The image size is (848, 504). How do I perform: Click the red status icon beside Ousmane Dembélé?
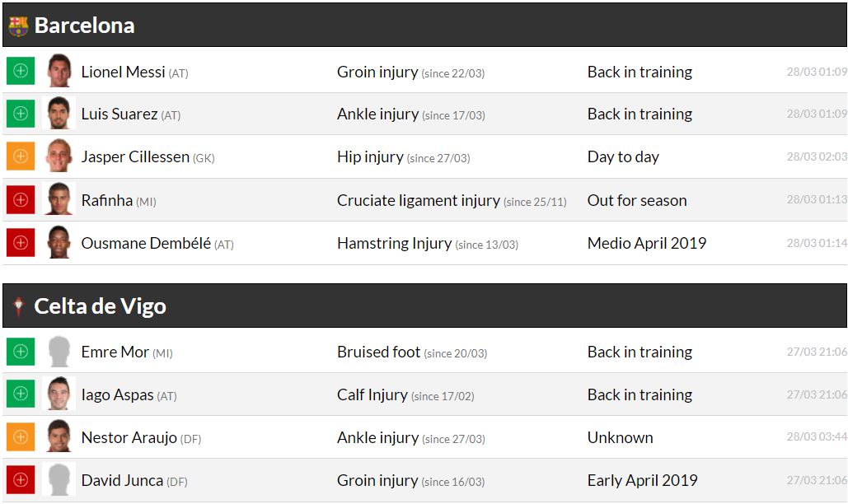coord(21,243)
